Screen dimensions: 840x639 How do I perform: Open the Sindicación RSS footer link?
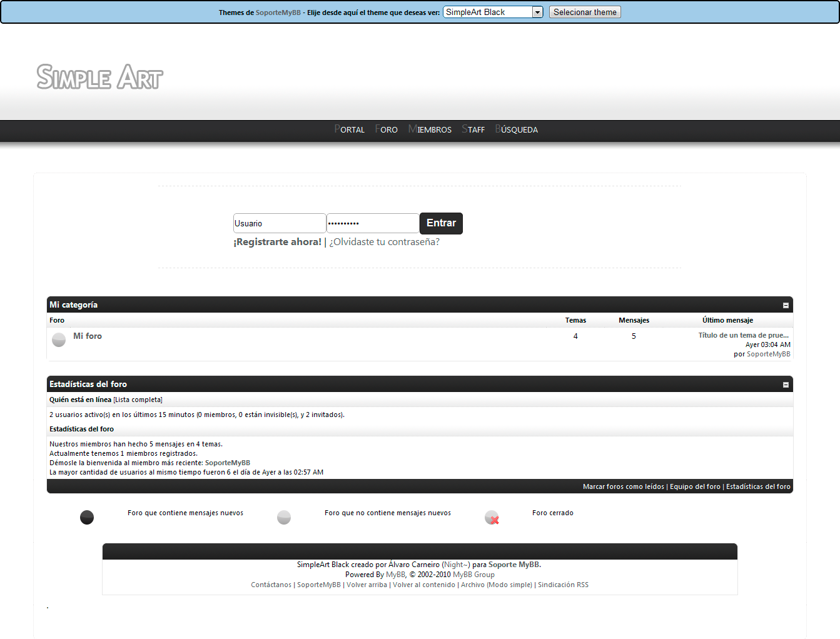[x=563, y=585]
